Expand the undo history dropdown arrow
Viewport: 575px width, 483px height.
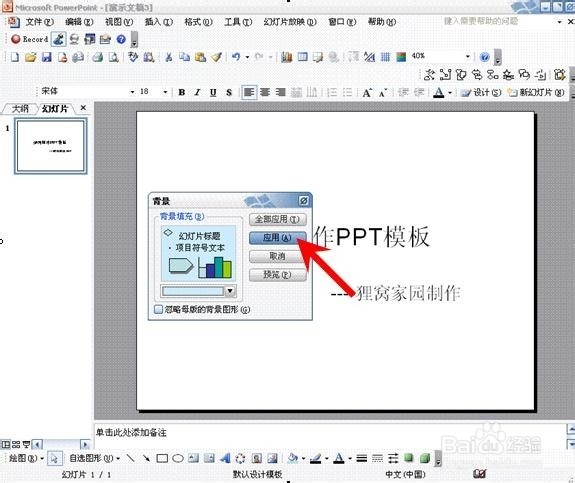247,57
